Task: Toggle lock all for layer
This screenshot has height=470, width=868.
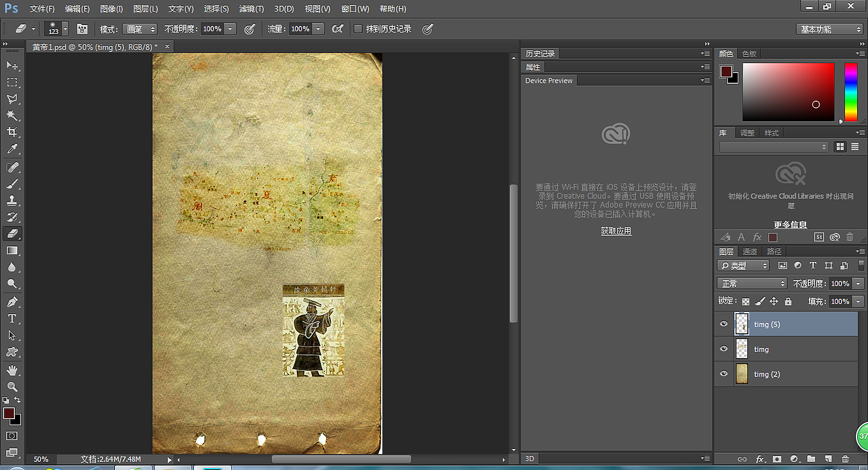Action: (788, 301)
